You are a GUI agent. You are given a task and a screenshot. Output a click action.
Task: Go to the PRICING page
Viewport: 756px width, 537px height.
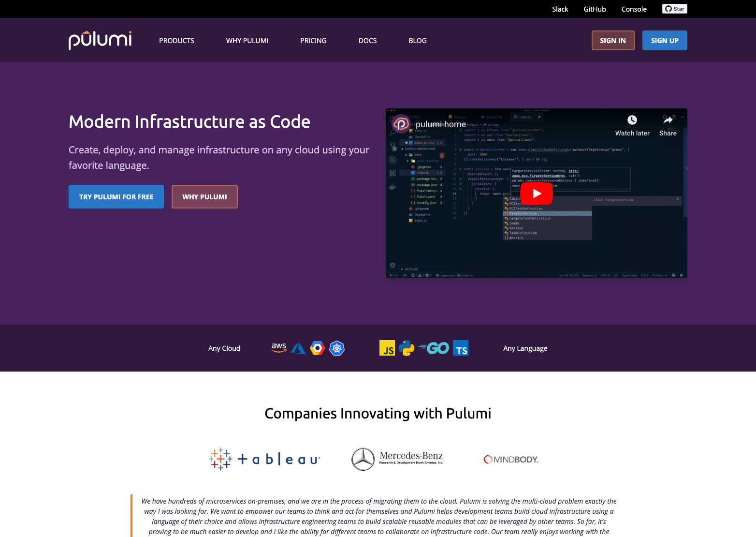[x=313, y=41]
